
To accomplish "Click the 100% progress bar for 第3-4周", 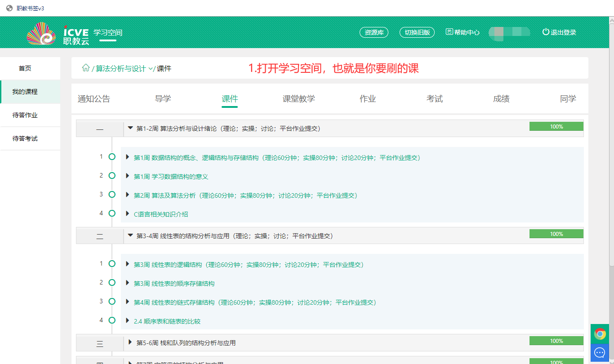I will click(x=556, y=234).
